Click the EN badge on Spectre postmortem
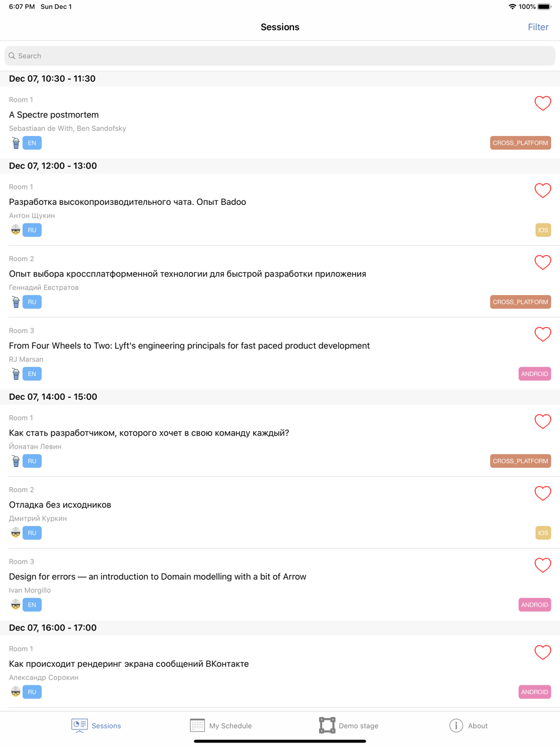 (32, 143)
